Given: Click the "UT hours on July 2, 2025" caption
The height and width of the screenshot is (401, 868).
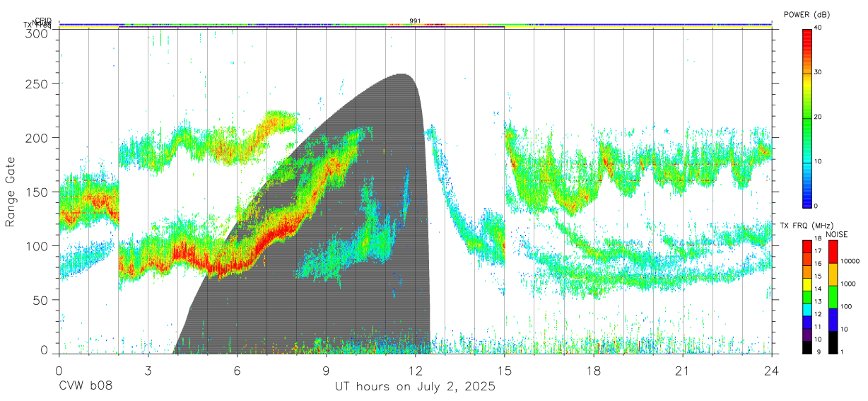Looking at the screenshot, I should click(415, 387).
